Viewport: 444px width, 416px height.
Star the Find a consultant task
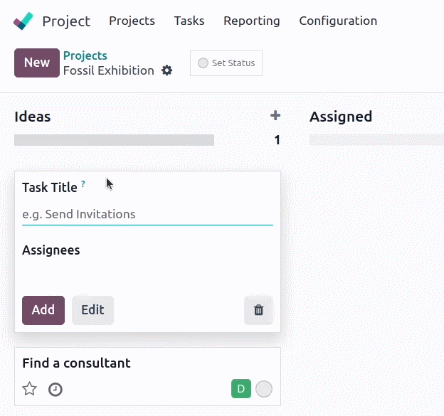pyautogui.click(x=29, y=389)
